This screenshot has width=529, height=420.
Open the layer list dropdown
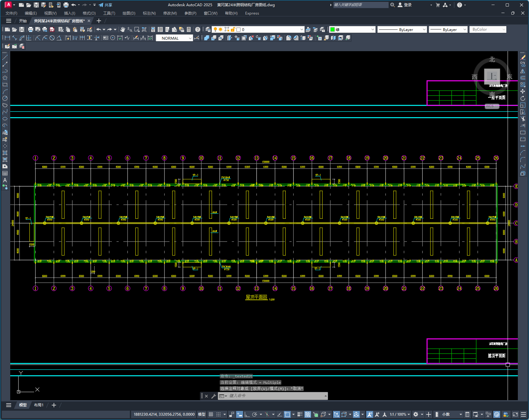302,29
